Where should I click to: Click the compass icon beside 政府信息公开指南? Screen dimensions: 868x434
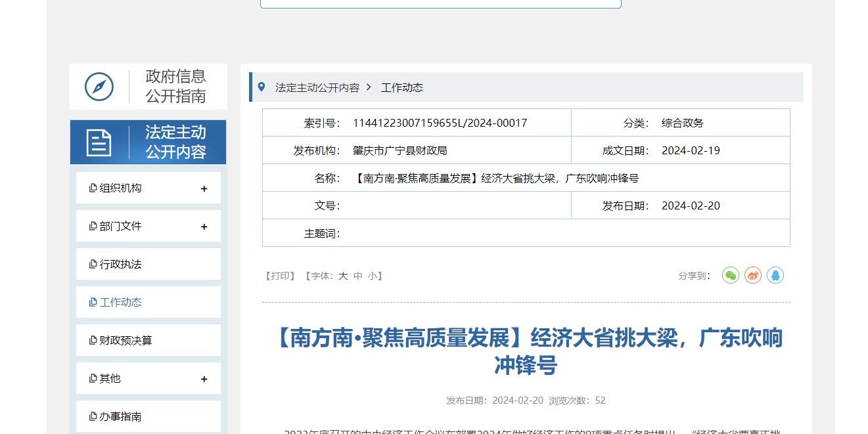pos(99,87)
